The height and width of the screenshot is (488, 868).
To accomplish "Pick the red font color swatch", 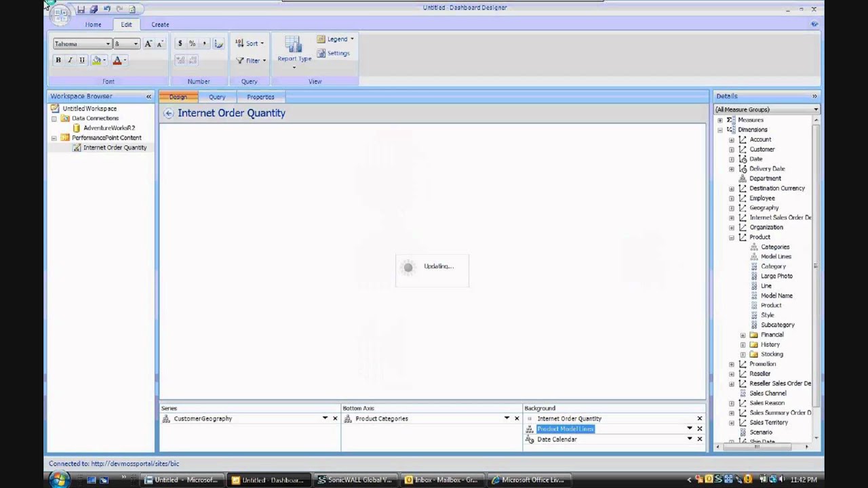I will coord(117,60).
